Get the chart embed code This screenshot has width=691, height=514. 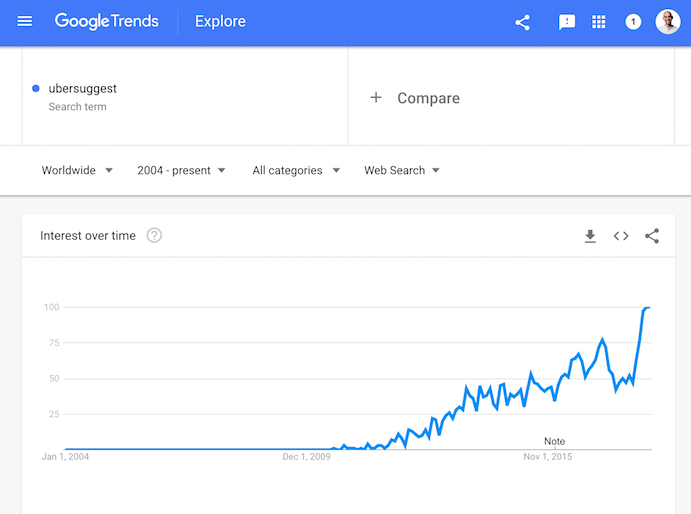(x=621, y=236)
